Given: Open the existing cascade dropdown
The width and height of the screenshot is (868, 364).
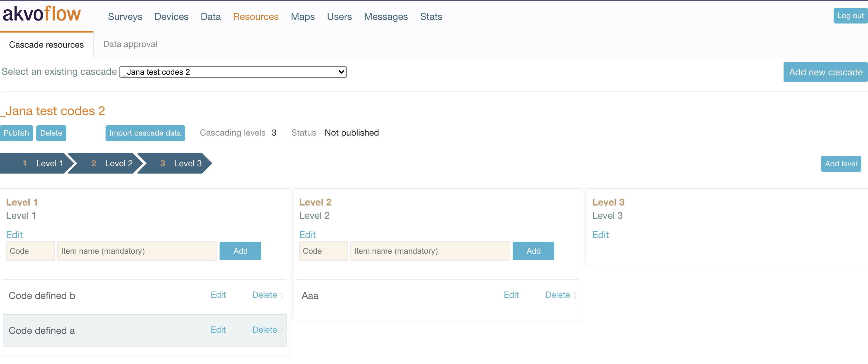Looking at the screenshot, I should click(233, 72).
